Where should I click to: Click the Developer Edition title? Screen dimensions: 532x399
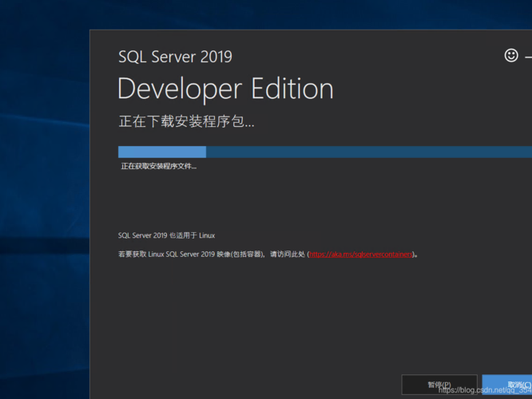[225, 89]
